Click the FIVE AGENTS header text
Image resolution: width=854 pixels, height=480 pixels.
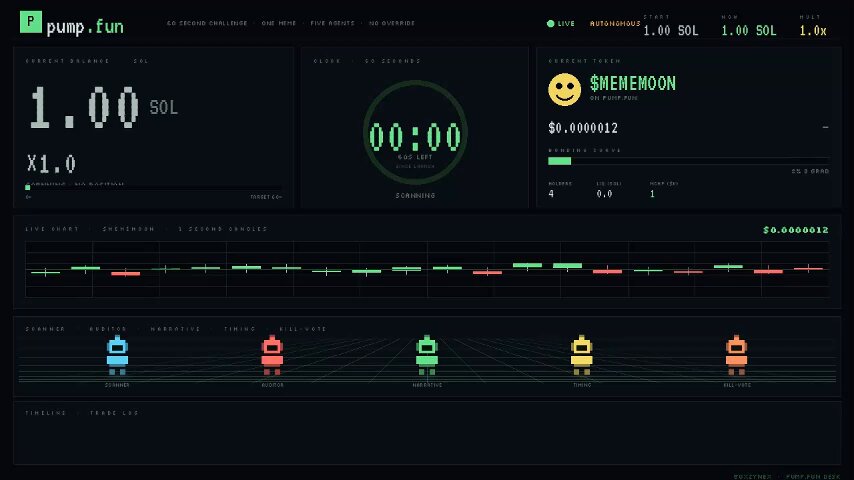332,23
